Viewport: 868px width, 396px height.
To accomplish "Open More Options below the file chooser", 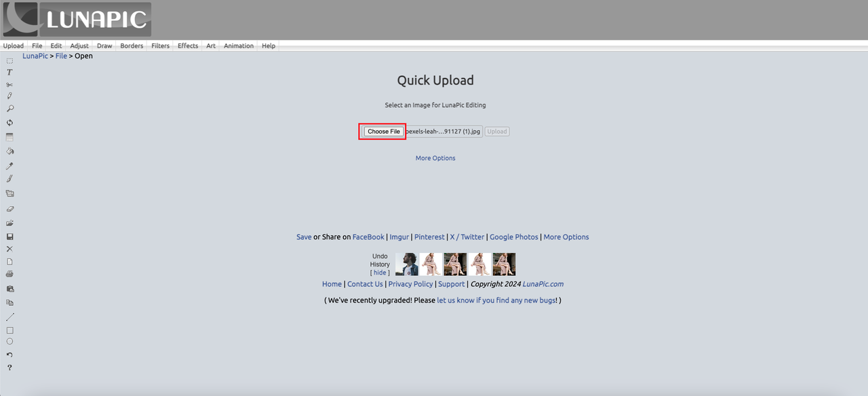I will click(435, 158).
